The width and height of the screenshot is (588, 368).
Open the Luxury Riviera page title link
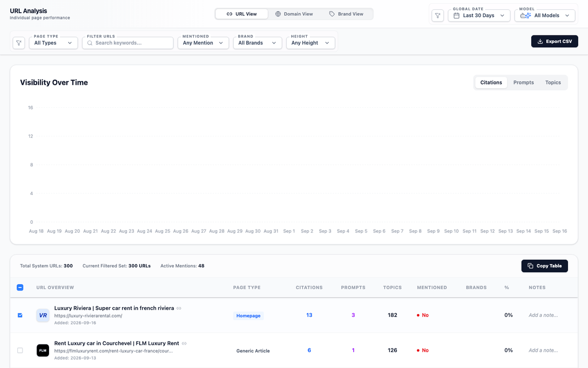pyautogui.click(x=114, y=308)
